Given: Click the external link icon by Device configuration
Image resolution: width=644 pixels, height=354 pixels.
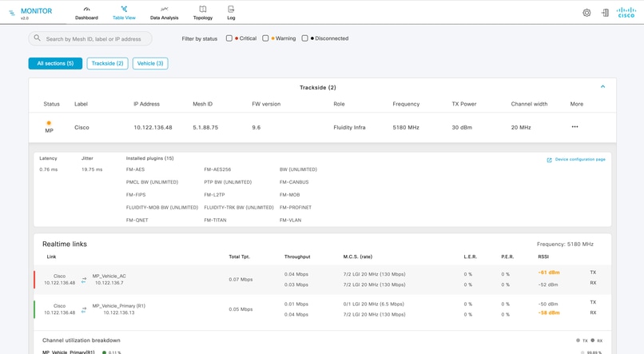Looking at the screenshot, I should coord(549,160).
